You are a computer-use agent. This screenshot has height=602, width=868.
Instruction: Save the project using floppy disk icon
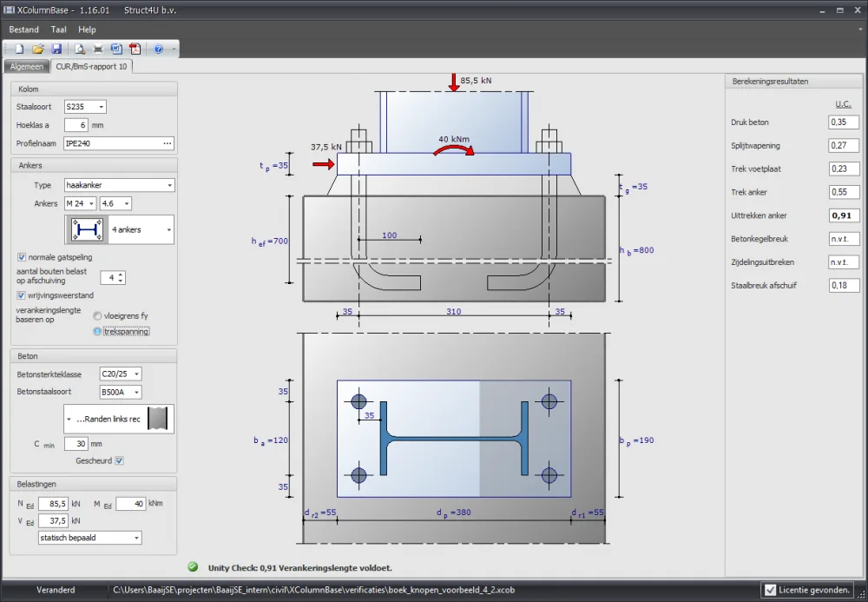click(x=56, y=50)
